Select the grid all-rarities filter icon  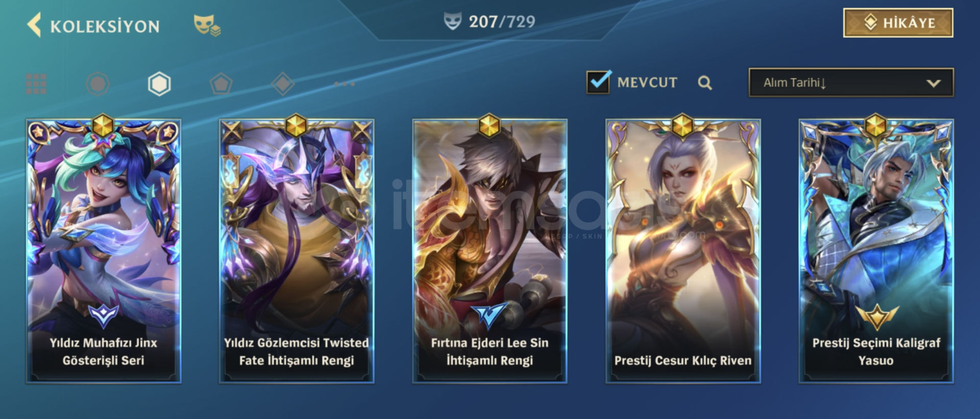(x=36, y=84)
